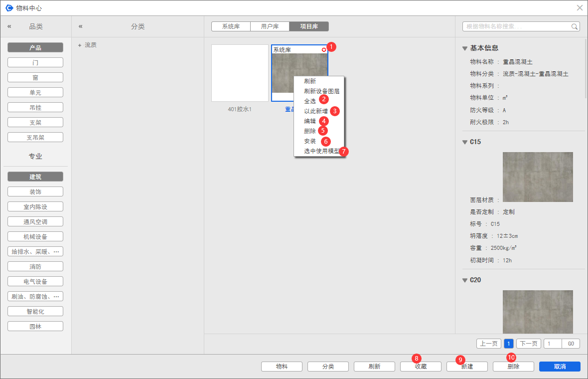This screenshot has height=379, width=588.
Task: Select the 消防 discipline filter
Action: click(35, 267)
